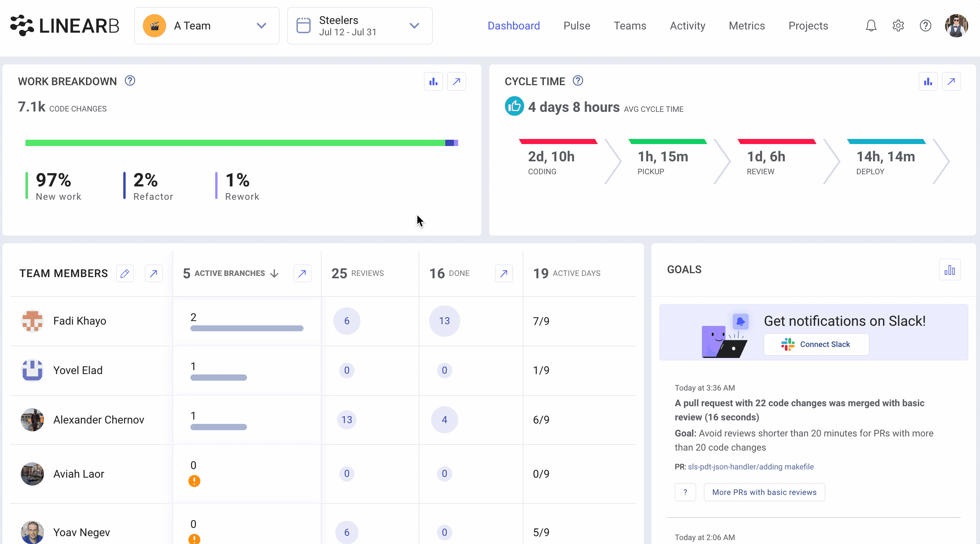
Task: Click the 2% Refactor stat
Action: pyautogui.click(x=148, y=186)
